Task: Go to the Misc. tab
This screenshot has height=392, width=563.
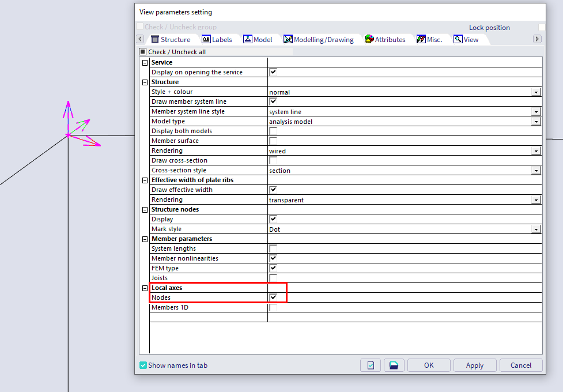Action: 429,39
